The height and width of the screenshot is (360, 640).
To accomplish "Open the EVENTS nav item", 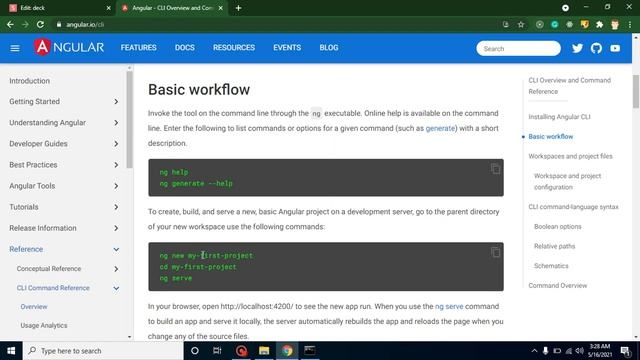I will pyautogui.click(x=287, y=48).
